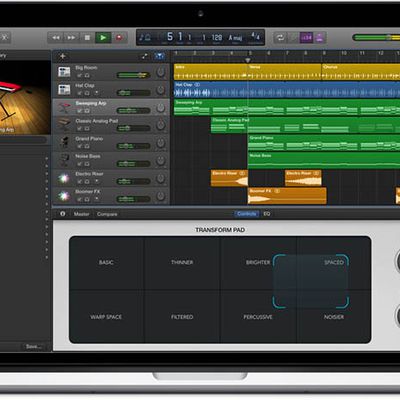Select the Noise Bass green region
The image size is (400, 400).
(324, 160)
